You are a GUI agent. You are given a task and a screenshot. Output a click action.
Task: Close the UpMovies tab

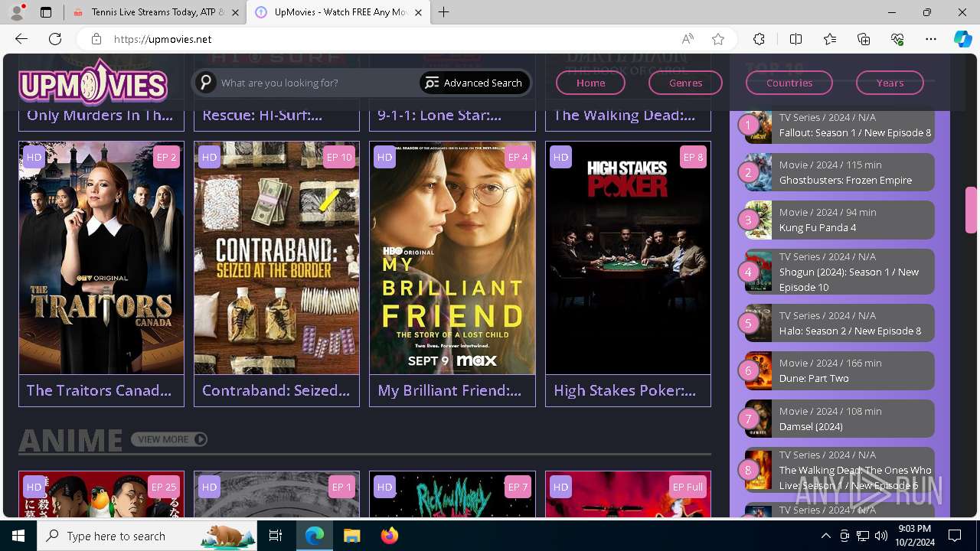point(418,12)
